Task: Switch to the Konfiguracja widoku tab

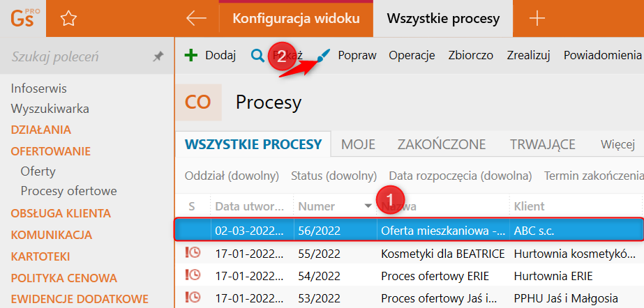Action: point(296,19)
